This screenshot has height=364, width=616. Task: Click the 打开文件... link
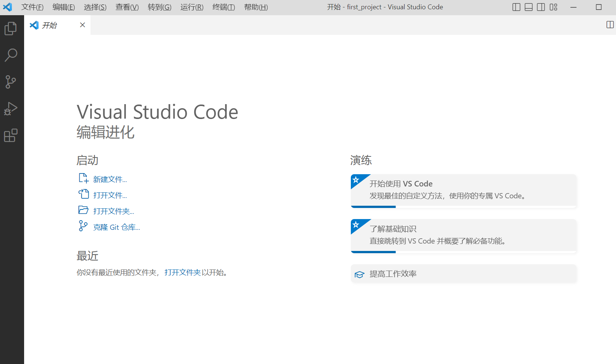110,195
